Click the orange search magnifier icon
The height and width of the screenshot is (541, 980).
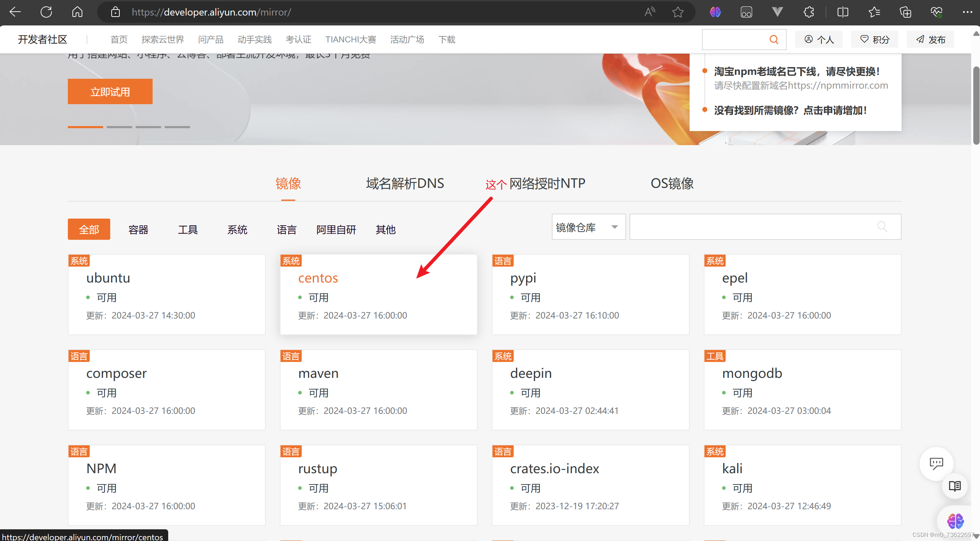[773, 40]
